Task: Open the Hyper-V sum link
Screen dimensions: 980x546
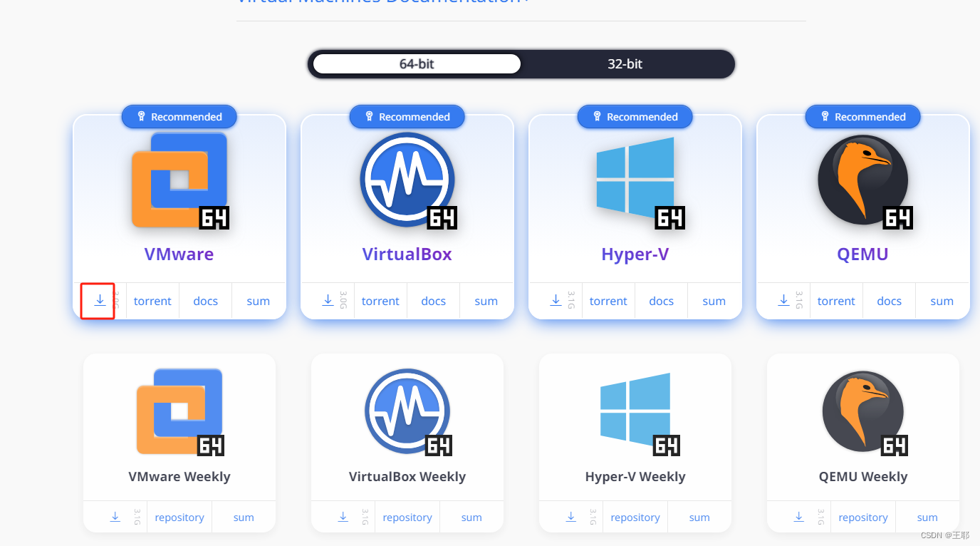Action: click(714, 301)
